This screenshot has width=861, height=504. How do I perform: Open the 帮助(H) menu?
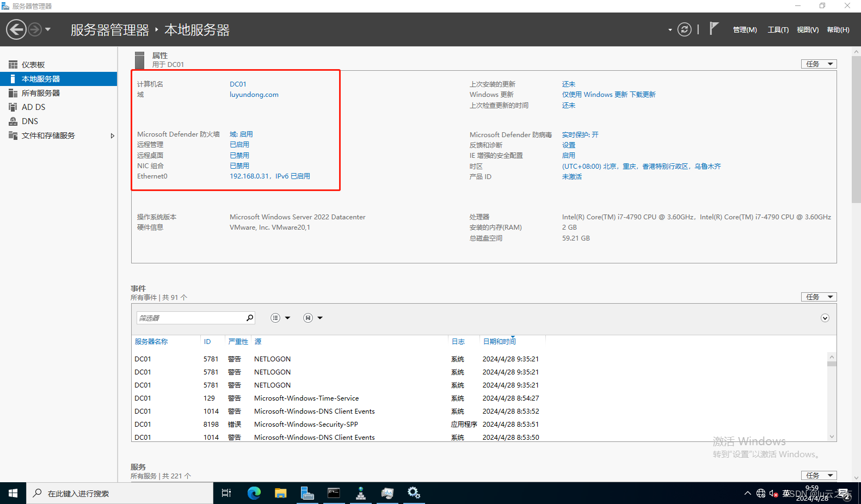tap(838, 30)
